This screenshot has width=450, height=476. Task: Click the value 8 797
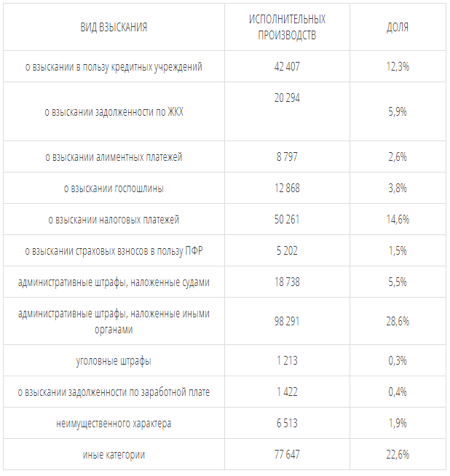(287, 157)
